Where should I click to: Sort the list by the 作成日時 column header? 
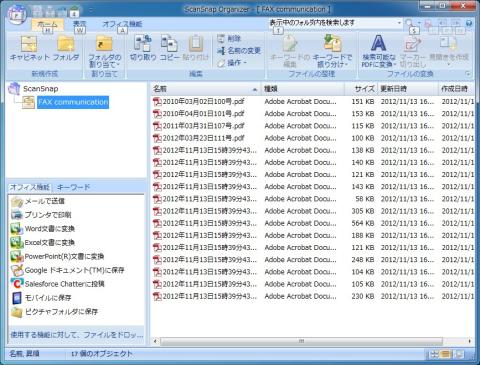click(456, 89)
